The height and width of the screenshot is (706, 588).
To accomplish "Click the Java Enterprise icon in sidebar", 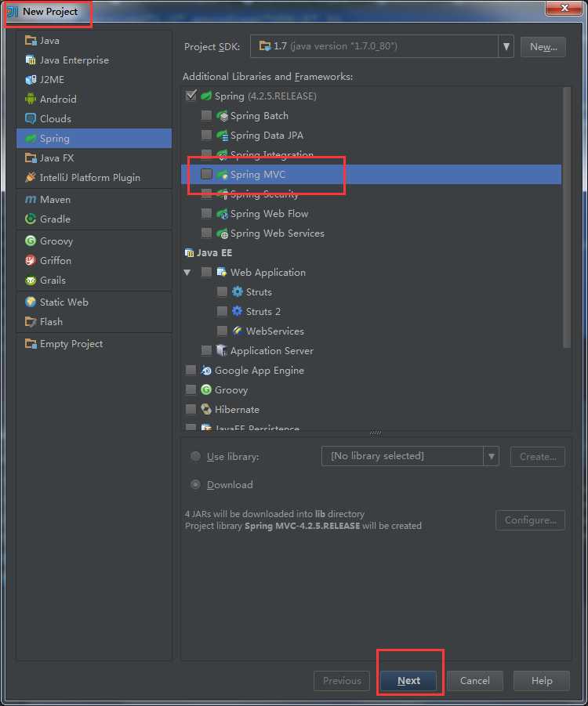I will point(31,60).
